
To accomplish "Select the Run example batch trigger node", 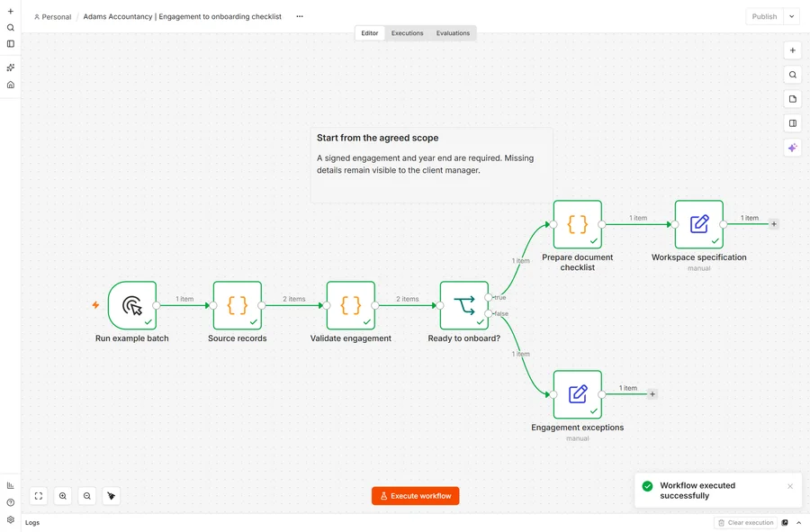I will point(132,305).
